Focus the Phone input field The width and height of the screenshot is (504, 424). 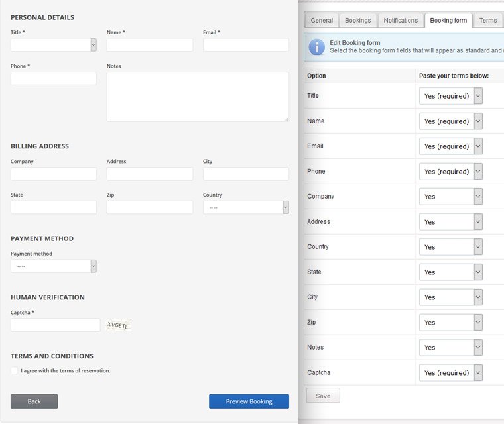tap(54, 78)
